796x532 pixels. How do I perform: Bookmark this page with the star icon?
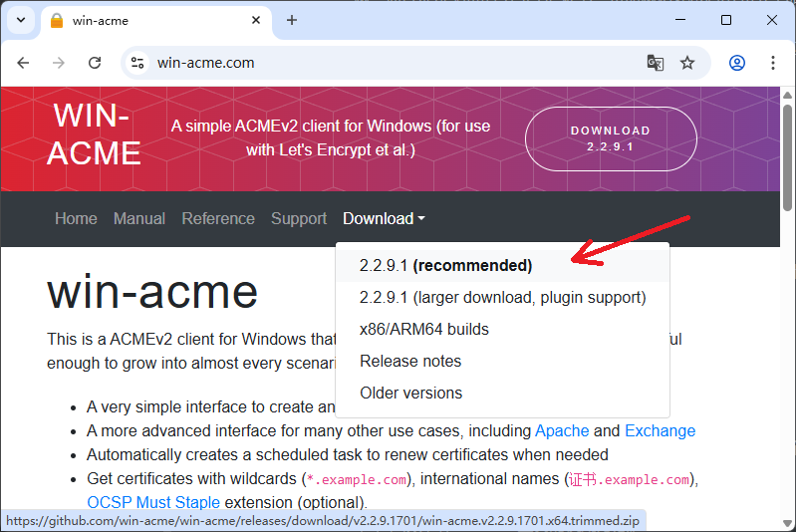coord(687,63)
